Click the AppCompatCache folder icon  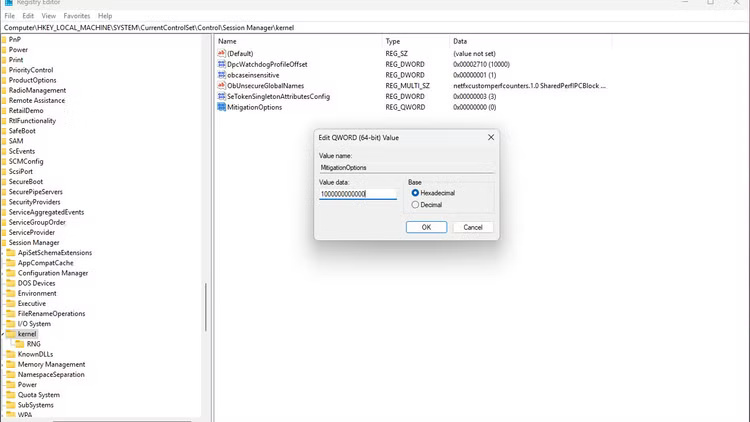tap(11, 263)
